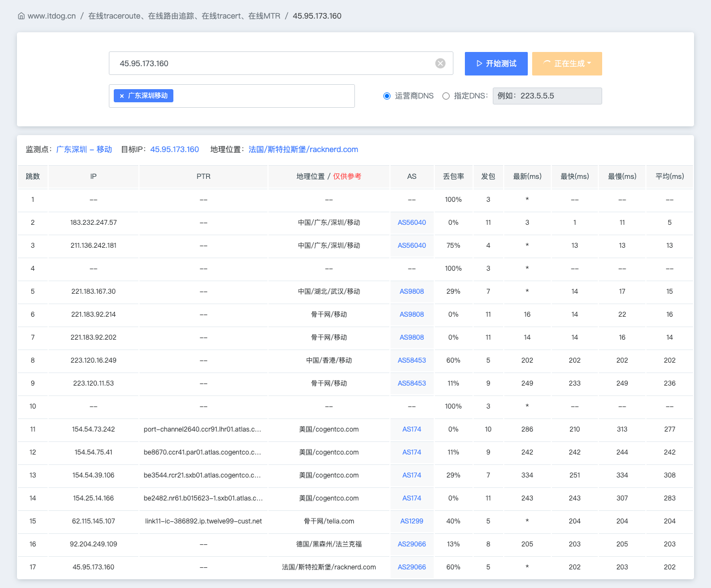This screenshot has width=711, height=588.
Task: Click the 正在生成 loading dropdown button
Action: 567,63
